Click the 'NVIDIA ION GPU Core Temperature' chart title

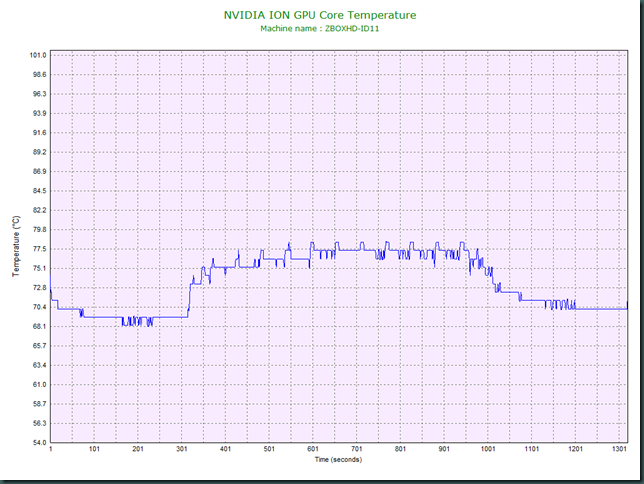(320, 15)
